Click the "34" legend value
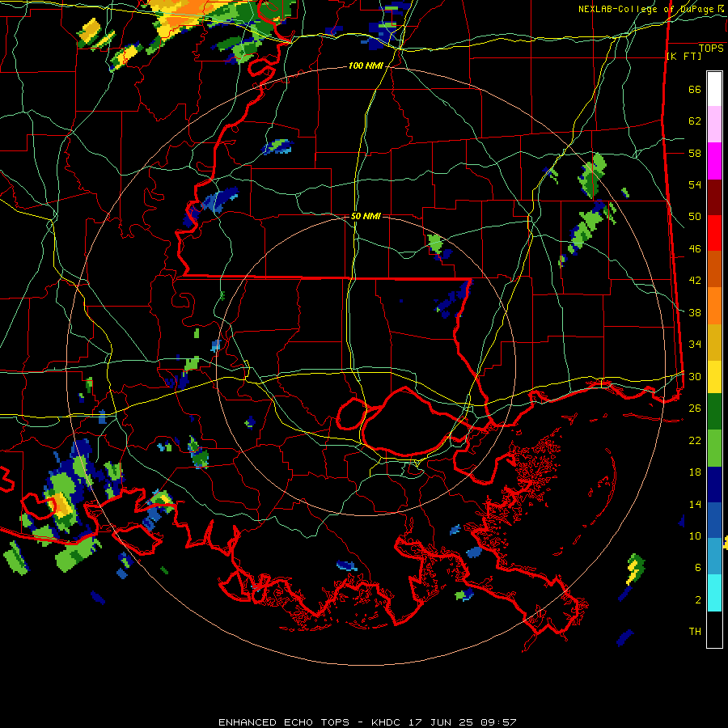 tap(695, 345)
